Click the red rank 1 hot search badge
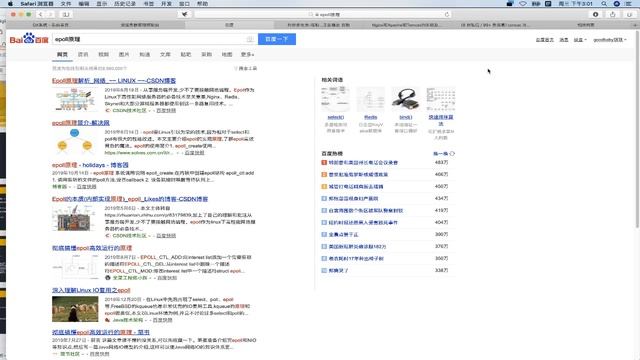 [x=324, y=162]
